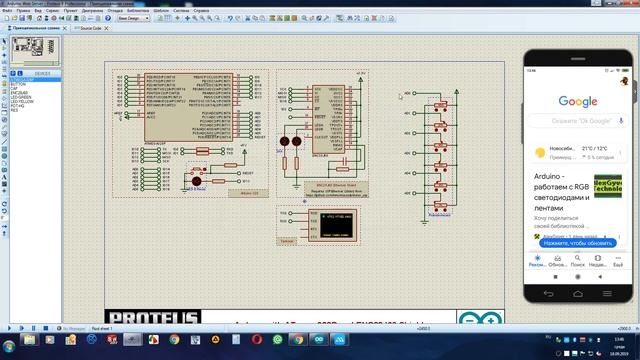Open the Base Design variant dropdown
This screenshot has height=360, width=640.
[x=133, y=18]
